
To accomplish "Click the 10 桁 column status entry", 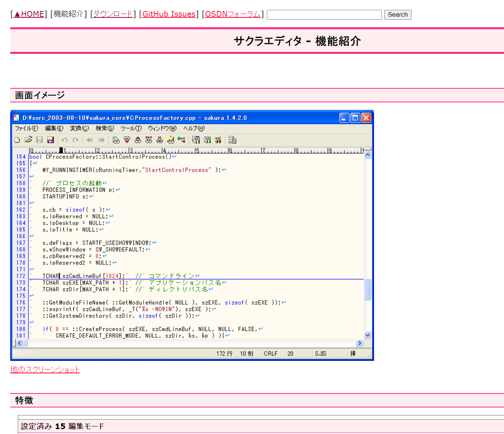I will coord(247,354).
